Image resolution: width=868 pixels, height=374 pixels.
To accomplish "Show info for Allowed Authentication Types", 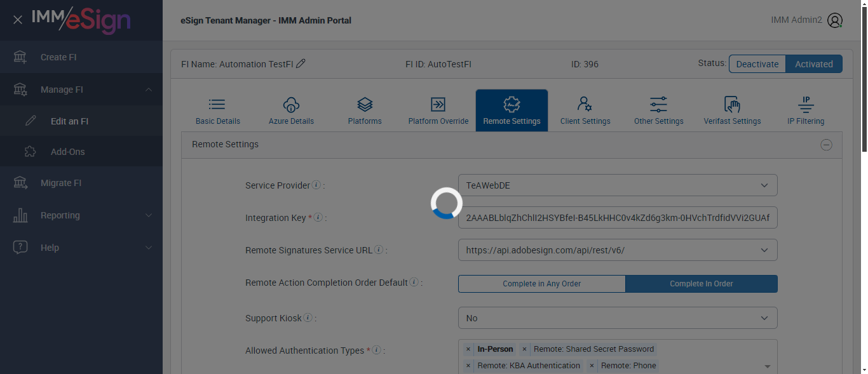I will tap(376, 351).
